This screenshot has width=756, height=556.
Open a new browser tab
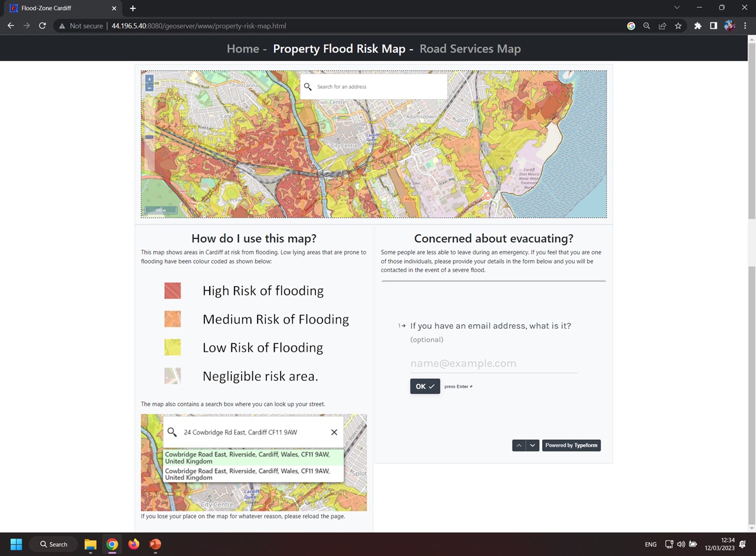coord(133,8)
